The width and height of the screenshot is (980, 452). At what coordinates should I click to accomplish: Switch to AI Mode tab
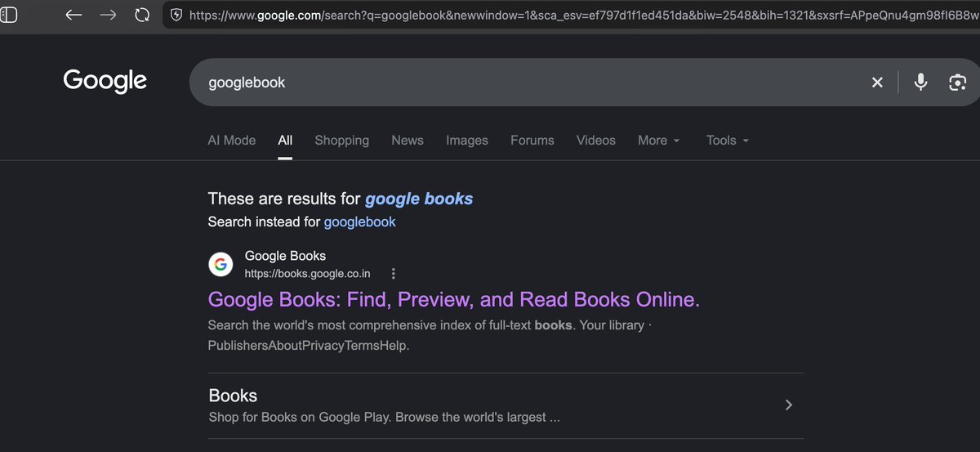pos(232,140)
